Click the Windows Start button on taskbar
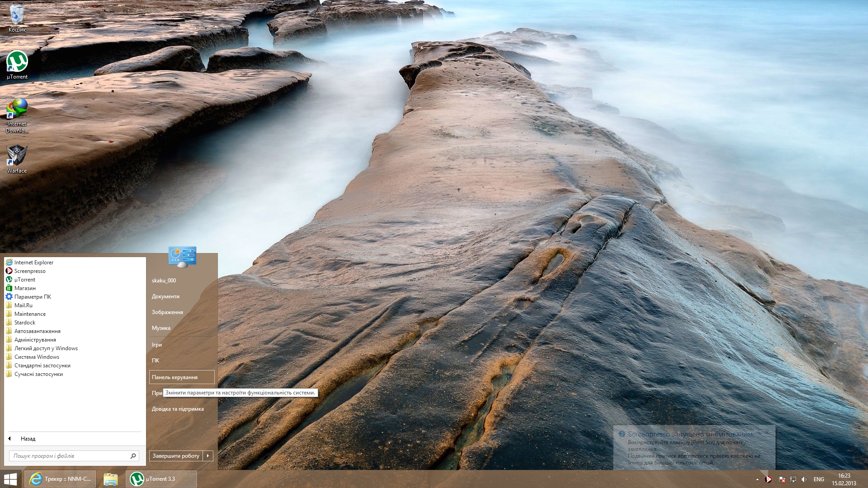 pos(10,479)
